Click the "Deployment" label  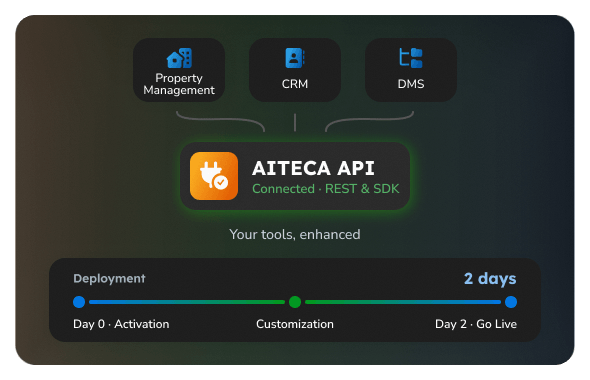click(109, 278)
